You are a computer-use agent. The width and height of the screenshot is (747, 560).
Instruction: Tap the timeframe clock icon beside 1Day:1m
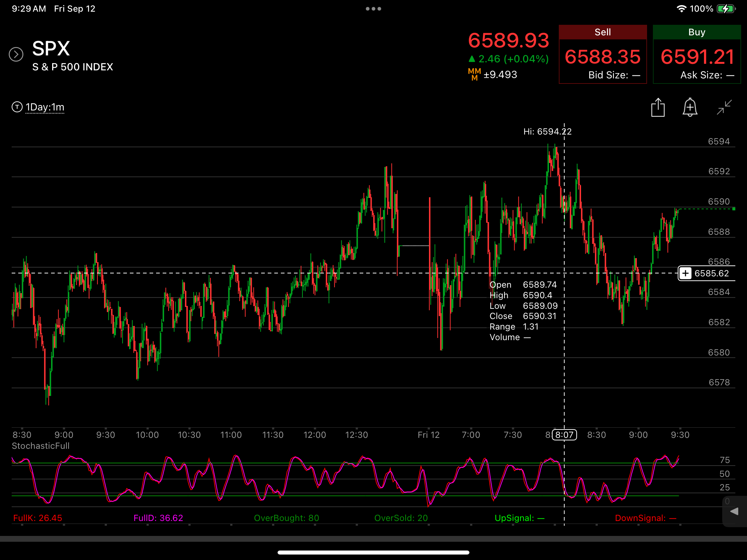pyautogui.click(x=17, y=107)
